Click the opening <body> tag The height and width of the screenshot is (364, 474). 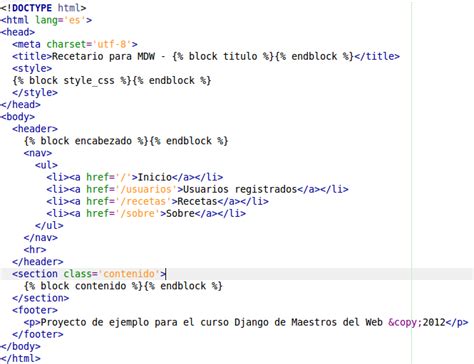(18, 117)
